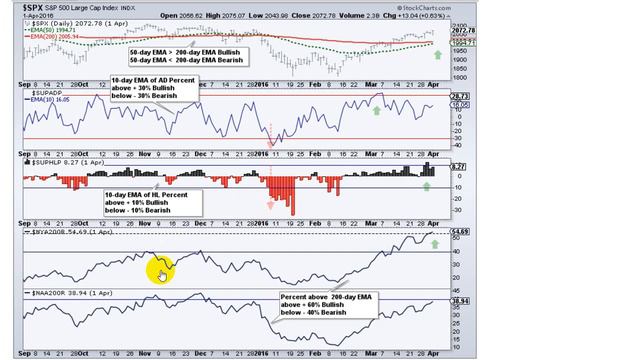
Task: Click the '10-day EMA of AD Percent' annotation box
Action: (x=154, y=88)
